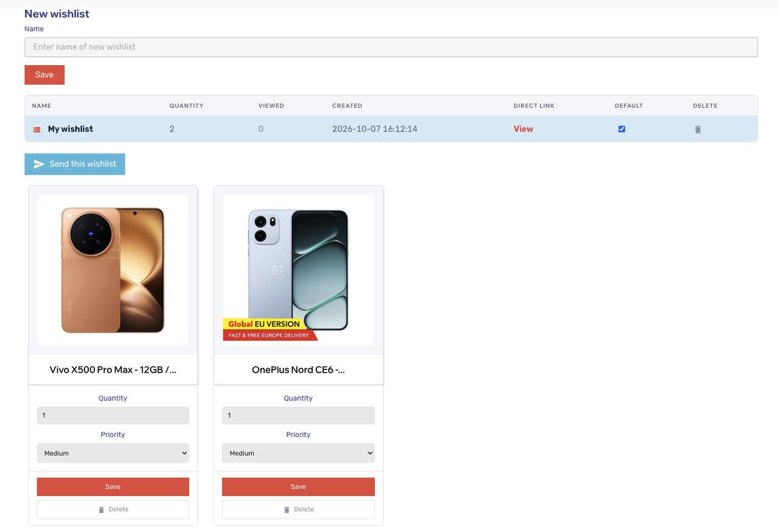Open the Vivo X500 Pro Max product image
Viewport: 779px width, 532px height.
click(113, 270)
